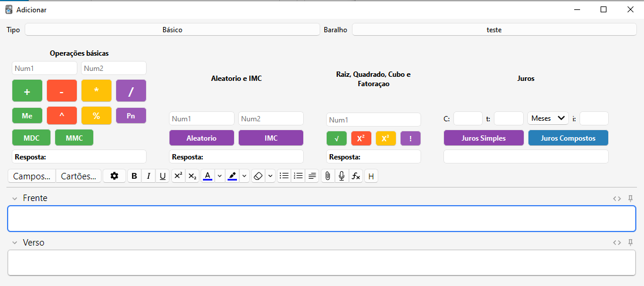This screenshot has width=644, height=286.
Task: Click the Frente text input area
Action: coord(321,219)
